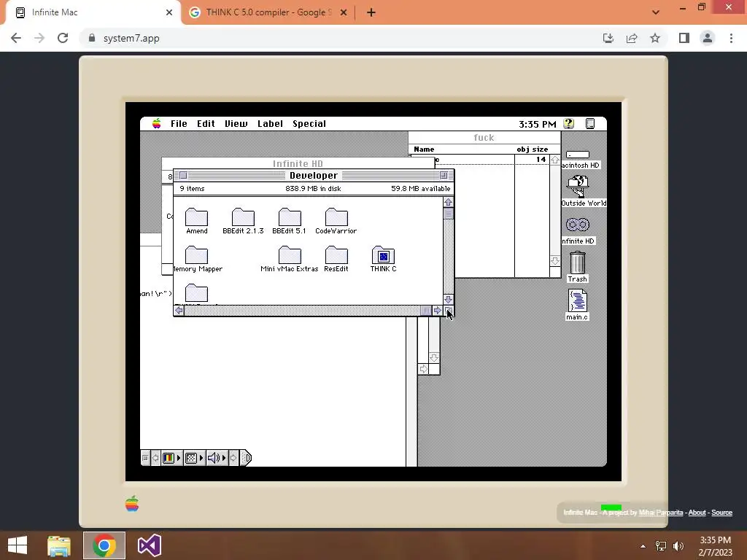
Task: Select the Memory Mapper folder
Action: 196,255
